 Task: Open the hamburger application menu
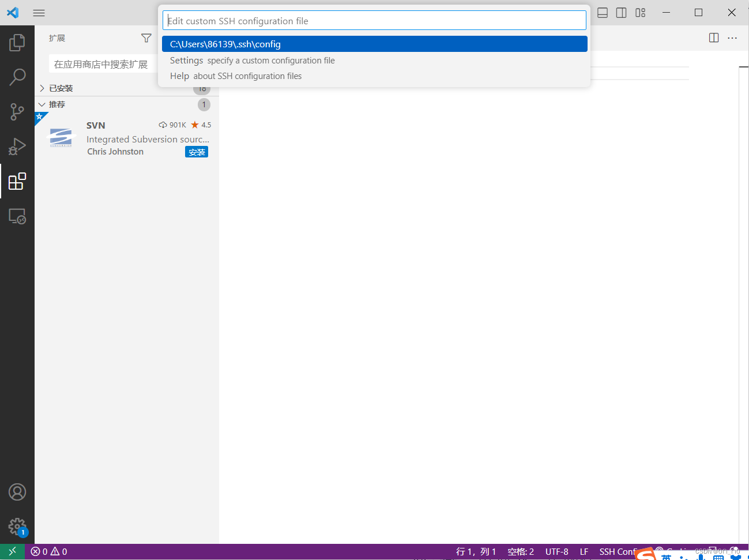(39, 13)
